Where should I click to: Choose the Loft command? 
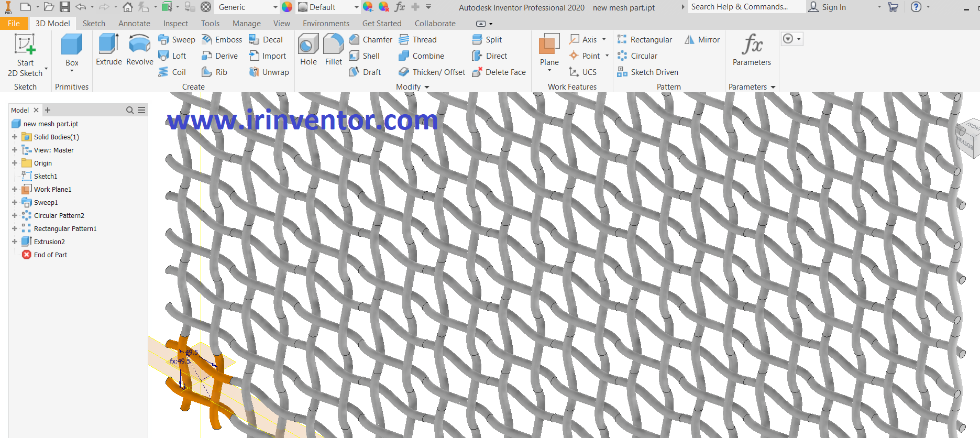(172, 56)
